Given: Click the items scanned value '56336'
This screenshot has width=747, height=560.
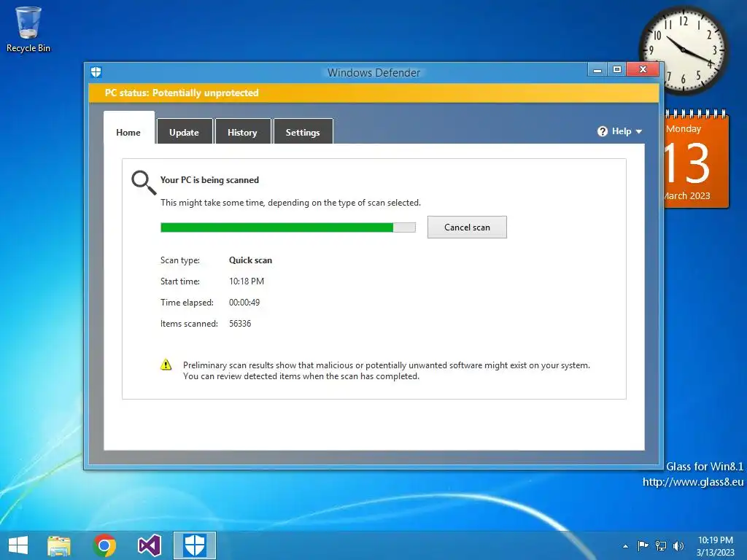Looking at the screenshot, I should point(240,323).
